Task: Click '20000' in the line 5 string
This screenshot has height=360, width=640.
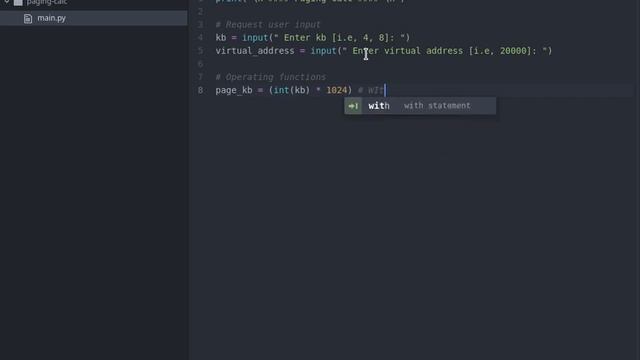Action: (513, 51)
